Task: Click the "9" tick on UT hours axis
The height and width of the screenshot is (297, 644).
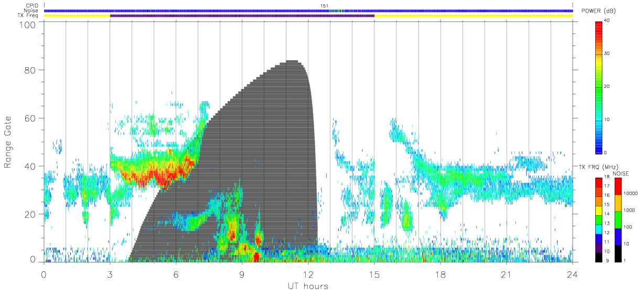Action: pyautogui.click(x=242, y=274)
